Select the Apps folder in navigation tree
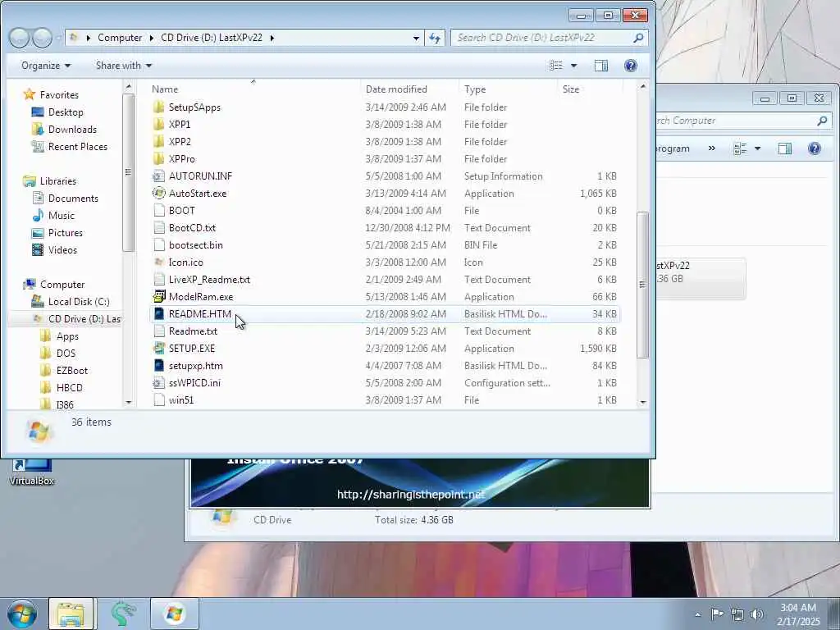 click(67, 336)
